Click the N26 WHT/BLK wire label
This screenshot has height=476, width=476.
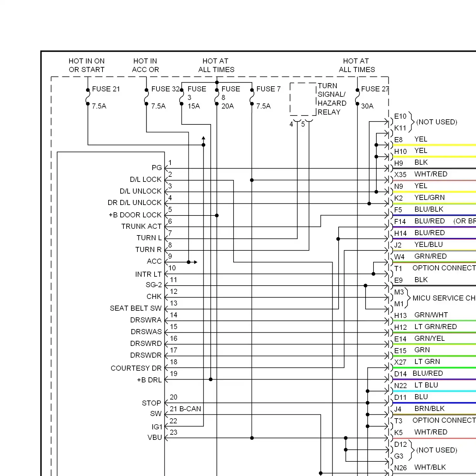(x=420, y=468)
